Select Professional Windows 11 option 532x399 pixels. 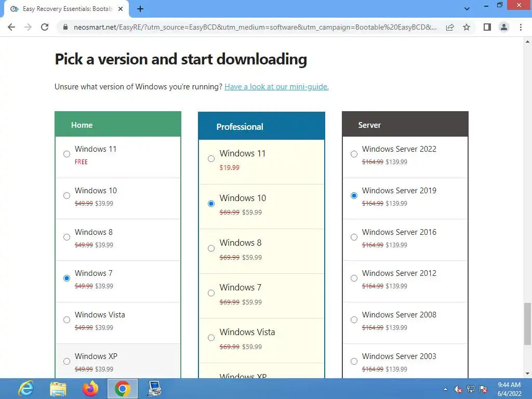coord(211,159)
